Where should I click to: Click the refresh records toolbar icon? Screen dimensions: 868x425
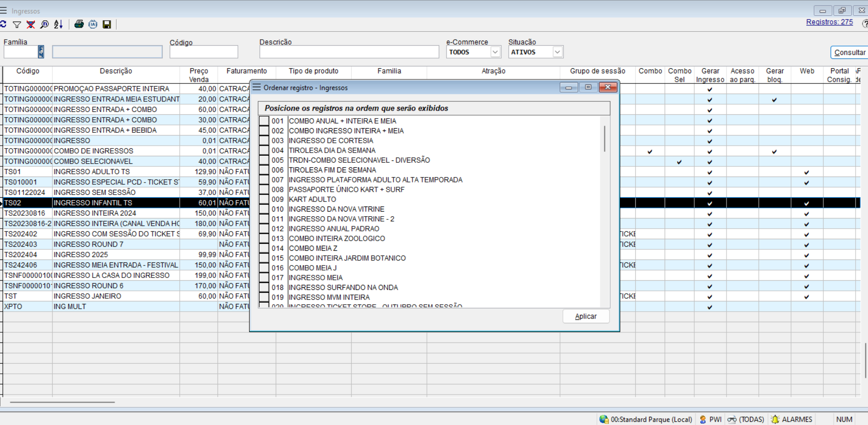click(x=3, y=24)
